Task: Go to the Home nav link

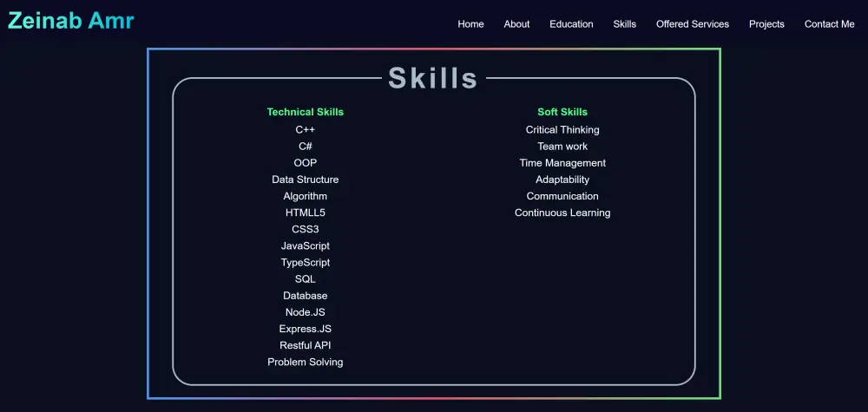Action: (x=470, y=24)
